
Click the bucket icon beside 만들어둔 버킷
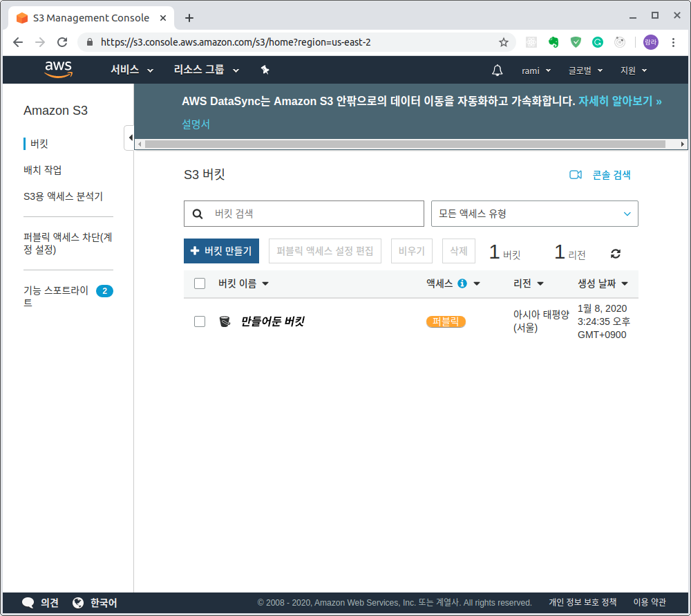225,321
